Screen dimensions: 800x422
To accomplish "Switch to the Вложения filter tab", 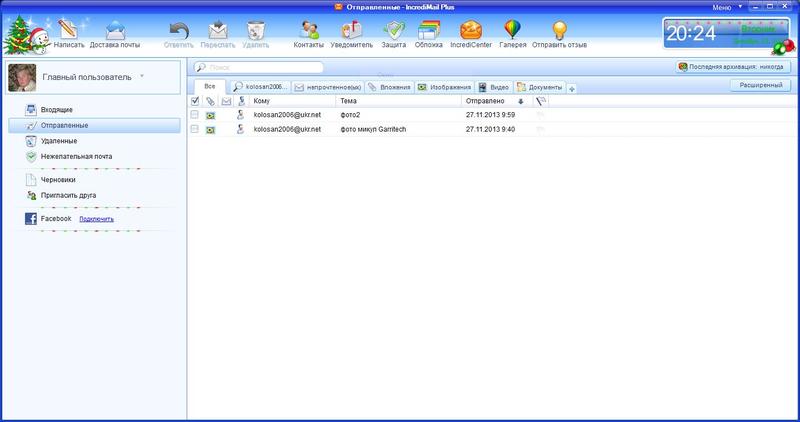I will [x=388, y=88].
